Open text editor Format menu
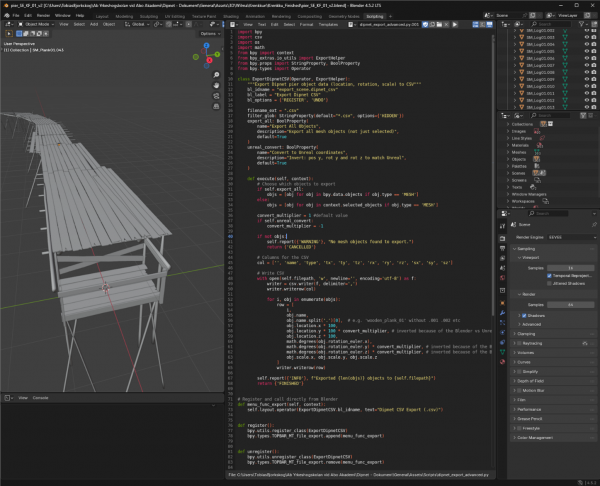The image size is (600, 486). click(x=306, y=24)
